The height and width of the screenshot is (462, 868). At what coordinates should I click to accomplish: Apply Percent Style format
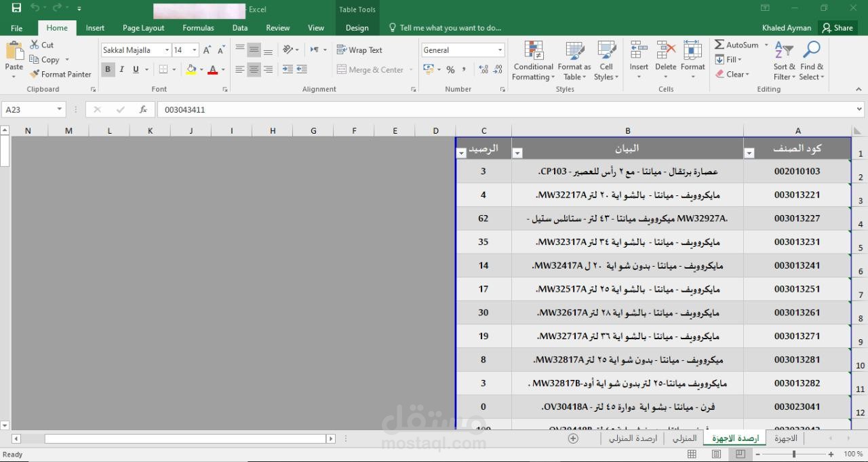[x=450, y=70]
